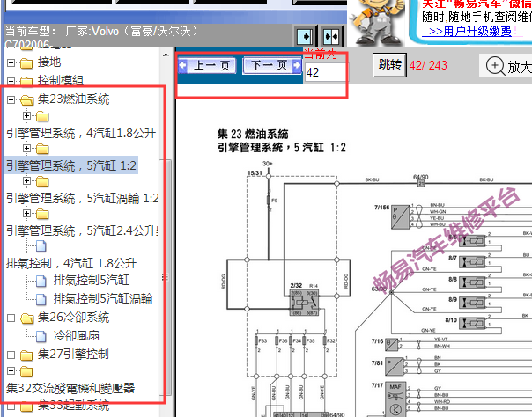Select 引擎管理系統，5汽缸2.4公升 tree item

coord(82,231)
